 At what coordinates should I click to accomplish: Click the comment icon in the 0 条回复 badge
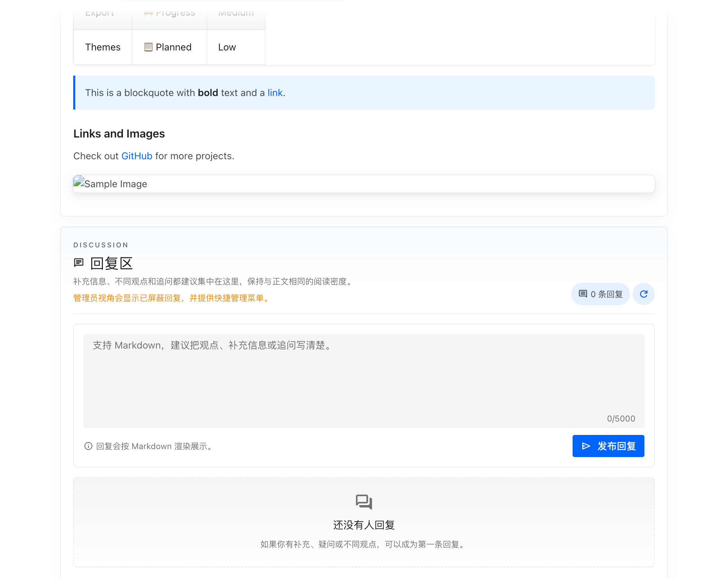(x=583, y=294)
